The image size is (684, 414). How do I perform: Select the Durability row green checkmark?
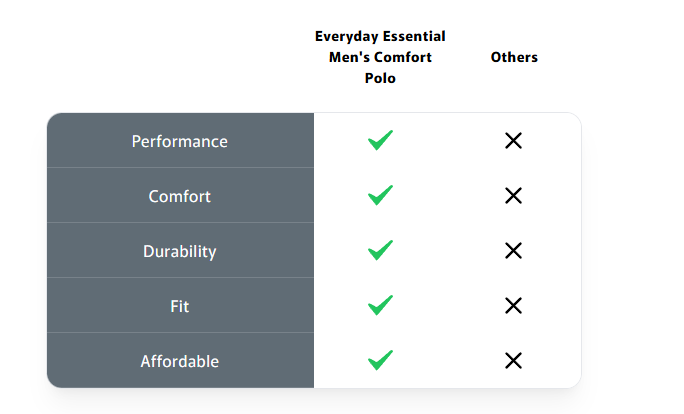click(x=380, y=251)
